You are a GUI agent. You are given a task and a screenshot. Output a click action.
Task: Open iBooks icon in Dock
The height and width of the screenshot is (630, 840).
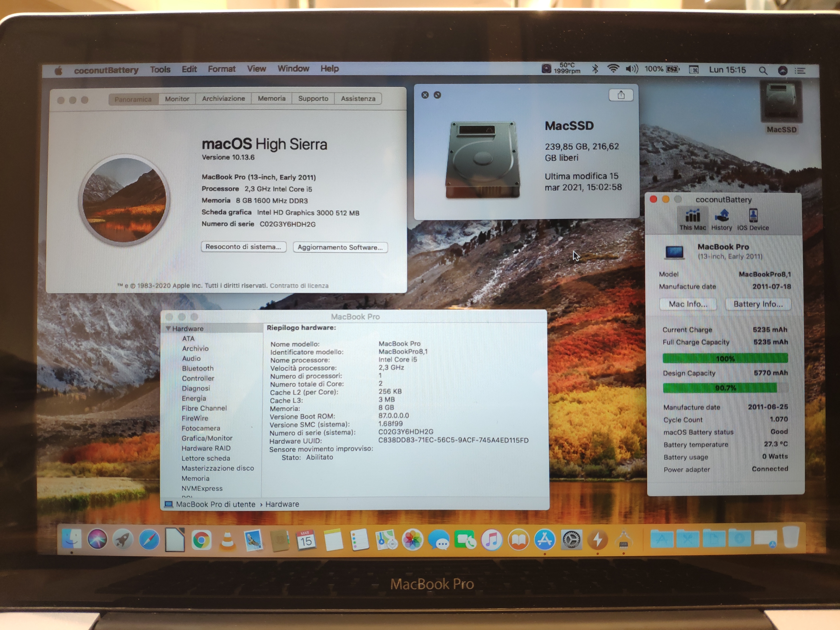(518, 540)
